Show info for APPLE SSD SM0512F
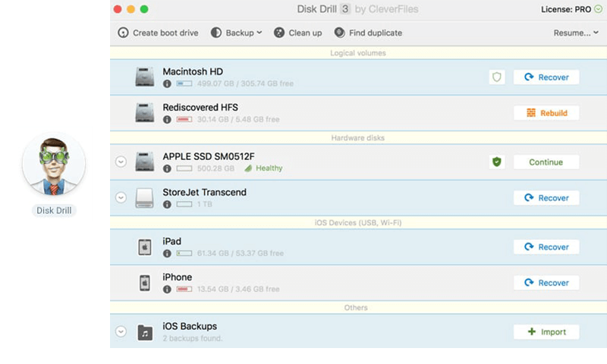The height and width of the screenshot is (364, 607). tap(167, 168)
